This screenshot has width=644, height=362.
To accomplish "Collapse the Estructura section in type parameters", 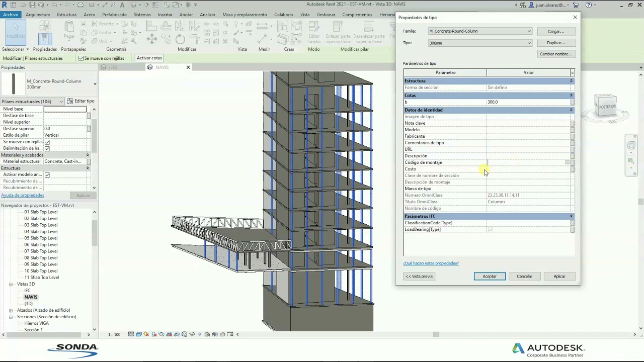I will 571,81.
